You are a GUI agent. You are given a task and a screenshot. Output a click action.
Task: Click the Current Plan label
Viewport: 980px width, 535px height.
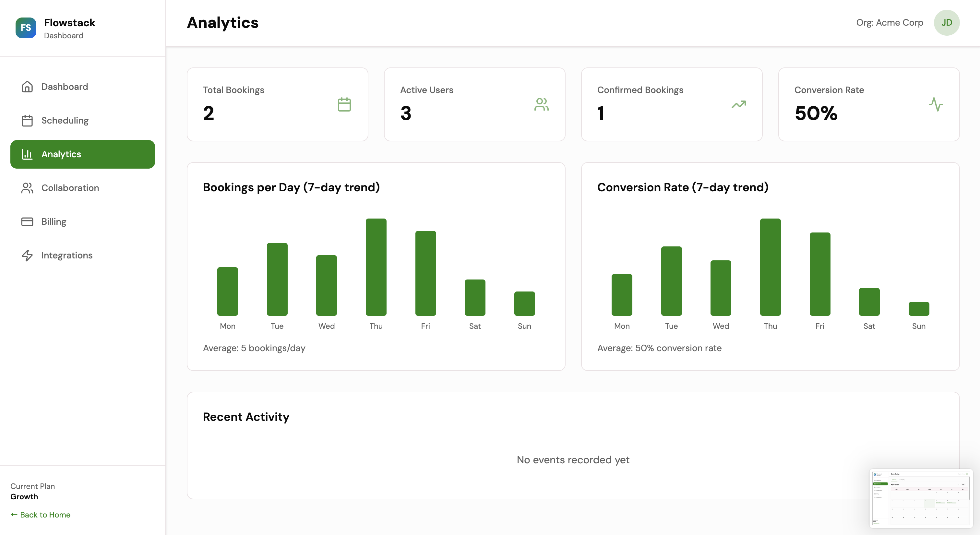tap(32, 486)
